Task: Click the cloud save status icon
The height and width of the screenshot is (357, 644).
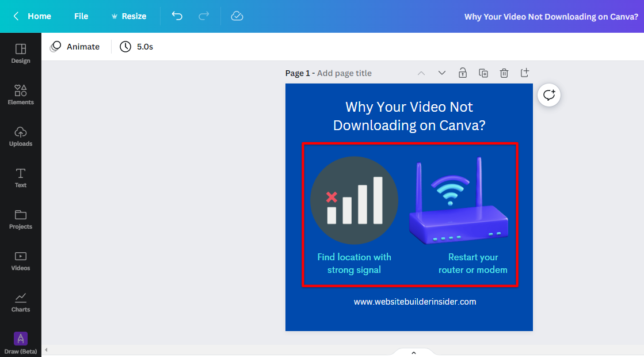Action: point(237,16)
